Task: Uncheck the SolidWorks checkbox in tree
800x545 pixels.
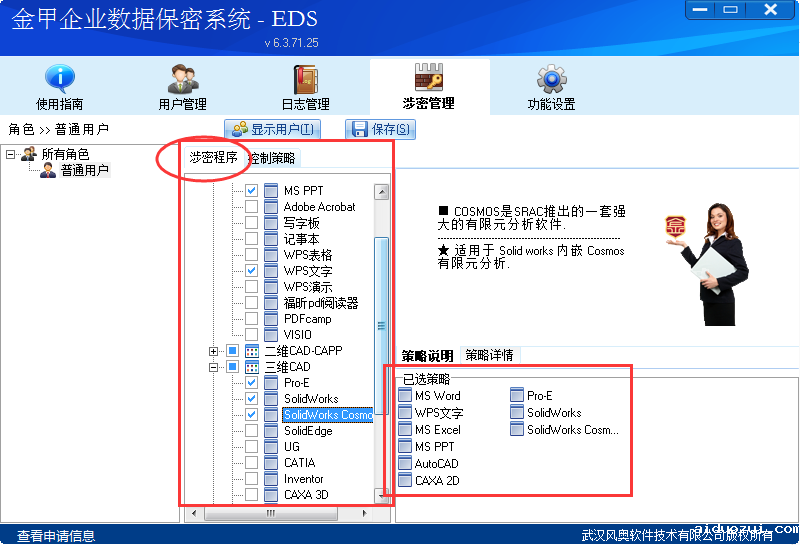Action: [251, 399]
